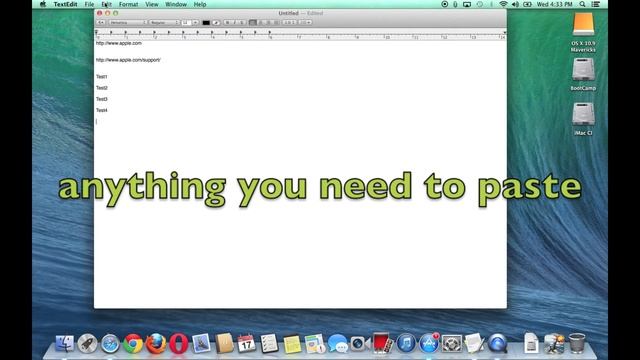Open Finder from the dock

click(64, 343)
